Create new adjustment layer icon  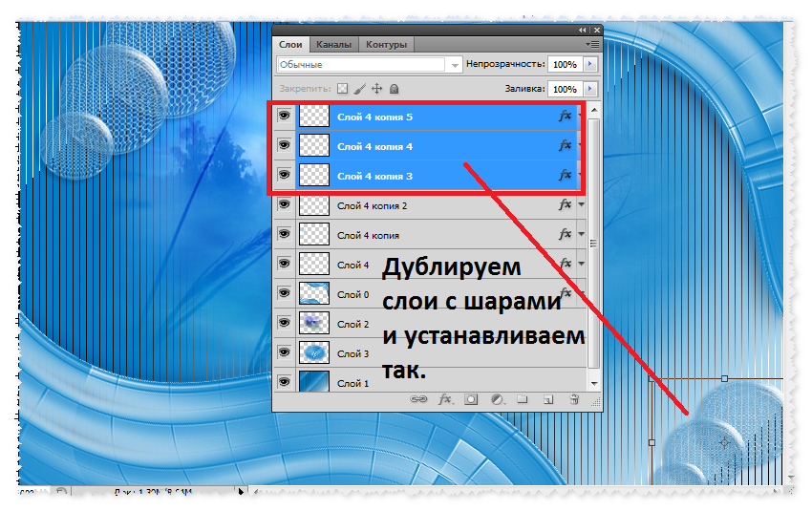click(x=497, y=399)
